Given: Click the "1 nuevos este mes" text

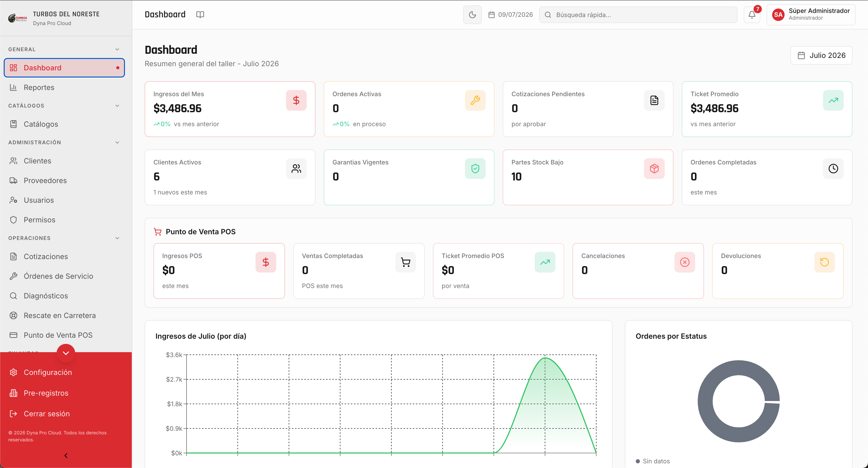Looking at the screenshot, I should (180, 192).
